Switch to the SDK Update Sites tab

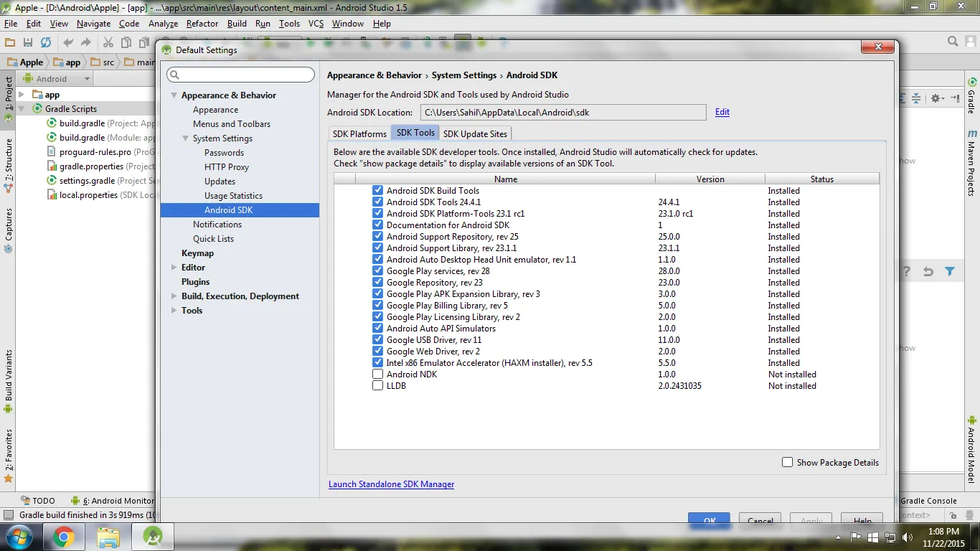click(475, 134)
